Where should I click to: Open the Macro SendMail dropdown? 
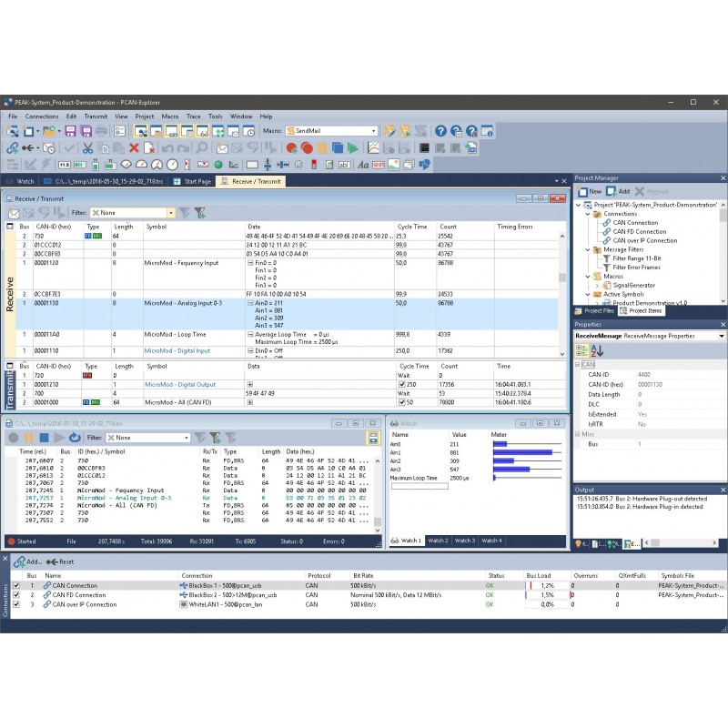[373, 131]
